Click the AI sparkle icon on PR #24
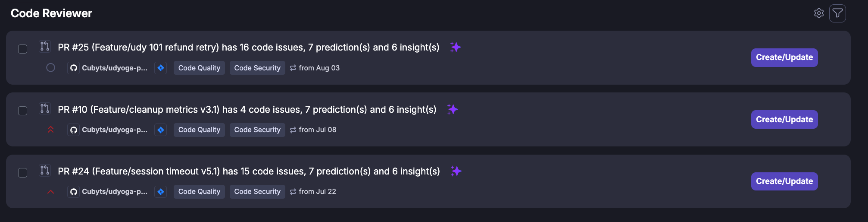 click(456, 171)
